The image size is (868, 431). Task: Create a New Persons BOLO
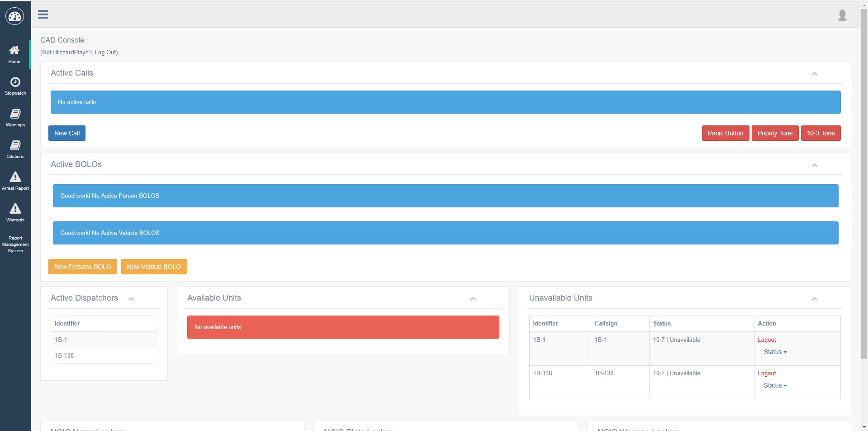click(83, 267)
